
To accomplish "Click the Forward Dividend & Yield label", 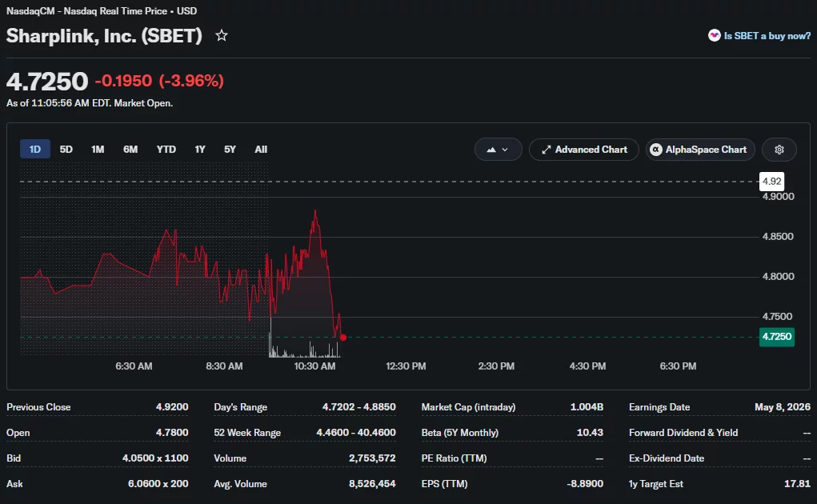I will point(683,433).
